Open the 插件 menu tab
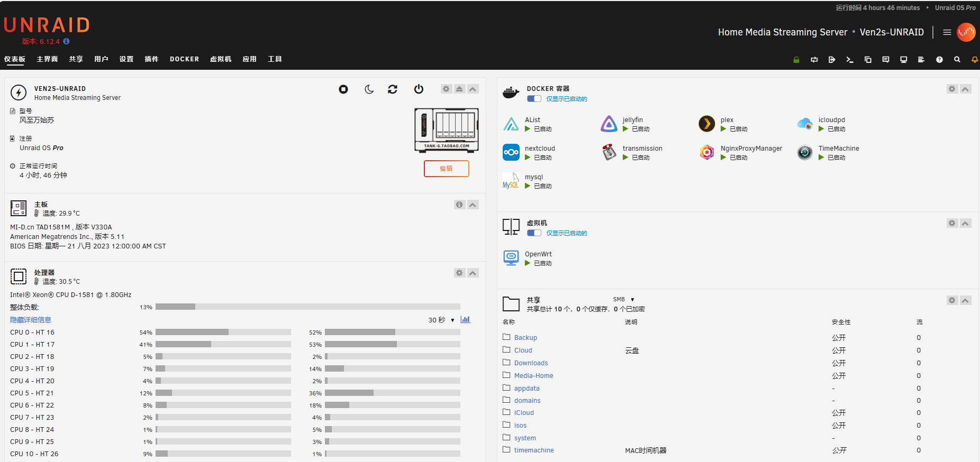Screen dimensions: 980x462 152,59
